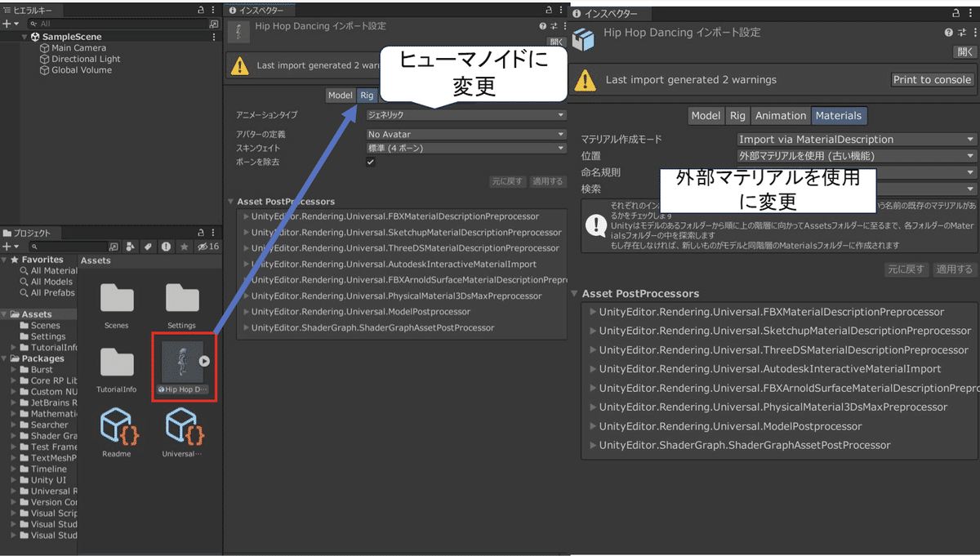Click the plus create button in the Project panel
This screenshot has height=556, width=980.
[8, 246]
